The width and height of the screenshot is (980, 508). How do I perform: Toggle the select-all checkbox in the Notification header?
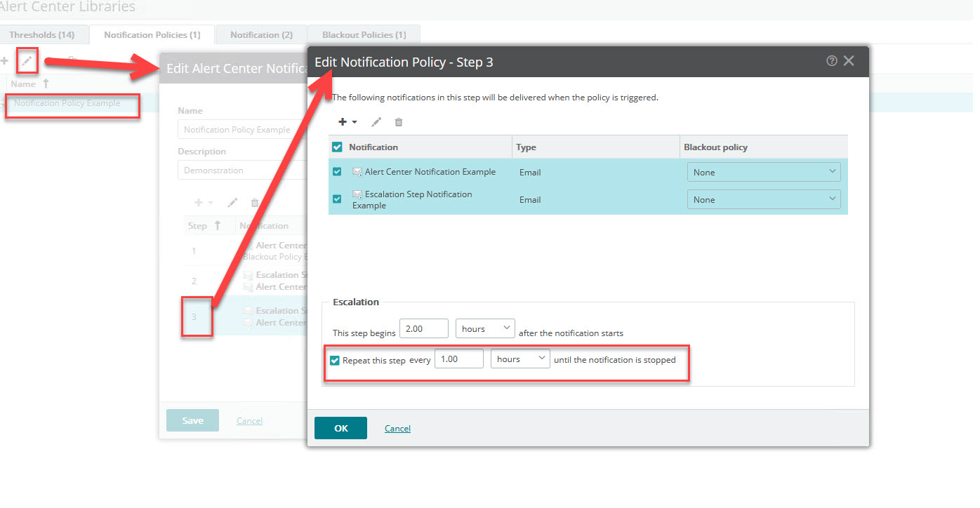coord(337,147)
